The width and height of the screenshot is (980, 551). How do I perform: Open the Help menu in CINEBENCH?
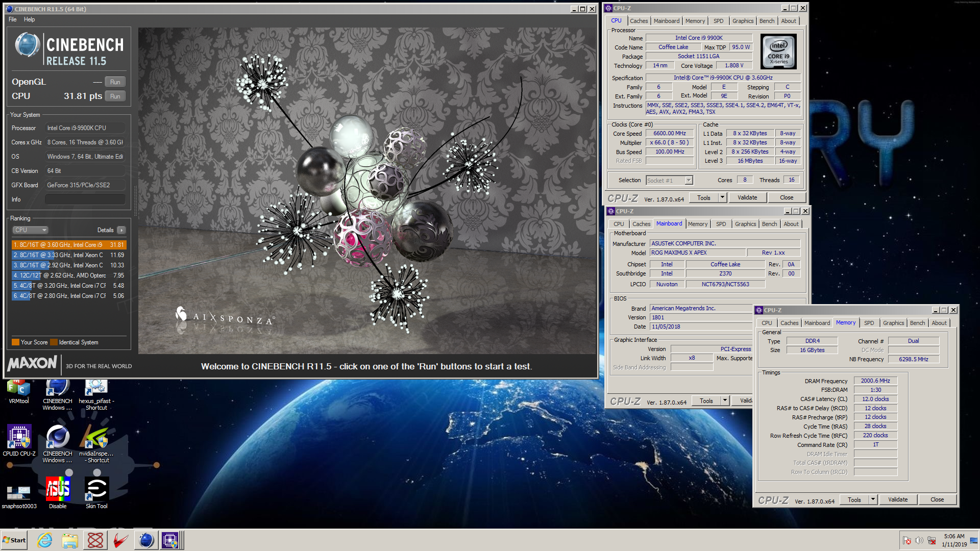[x=30, y=19]
